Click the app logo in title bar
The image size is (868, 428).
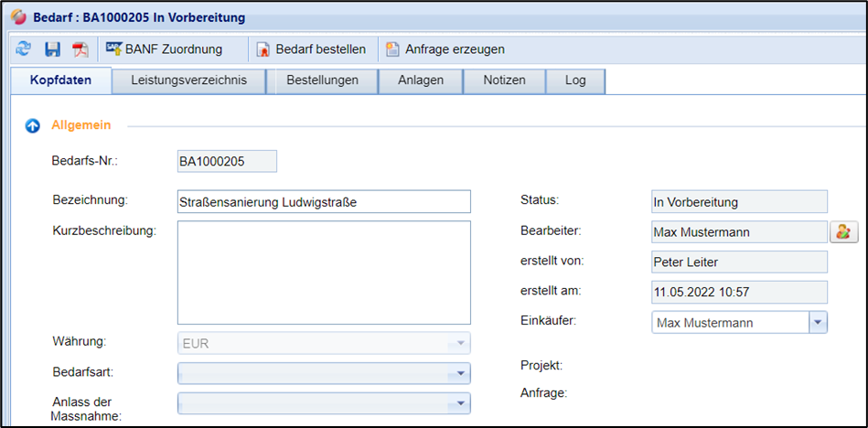click(18, 16)
